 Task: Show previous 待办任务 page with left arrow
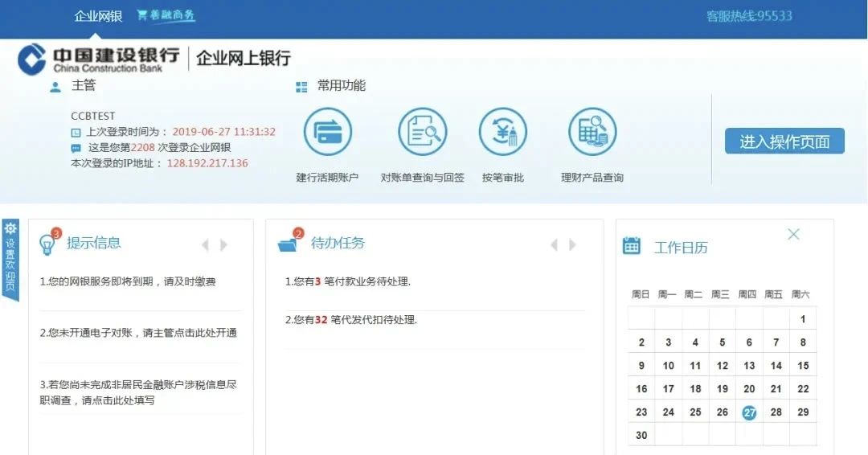click(x=554, y=244)
